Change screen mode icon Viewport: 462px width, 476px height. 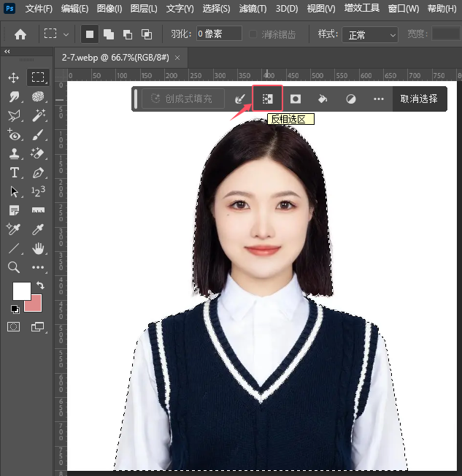(x=38, y=326)
